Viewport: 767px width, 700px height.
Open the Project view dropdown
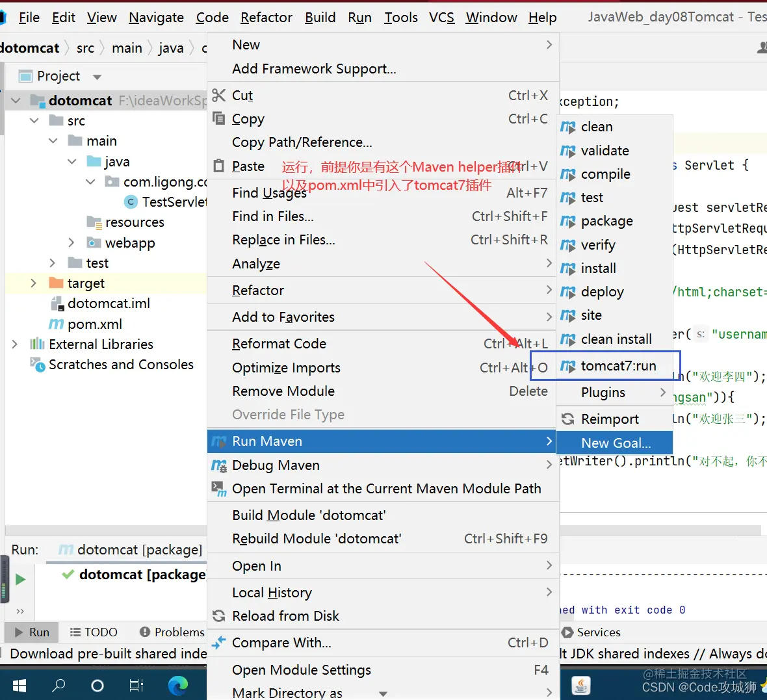point(97,77)
